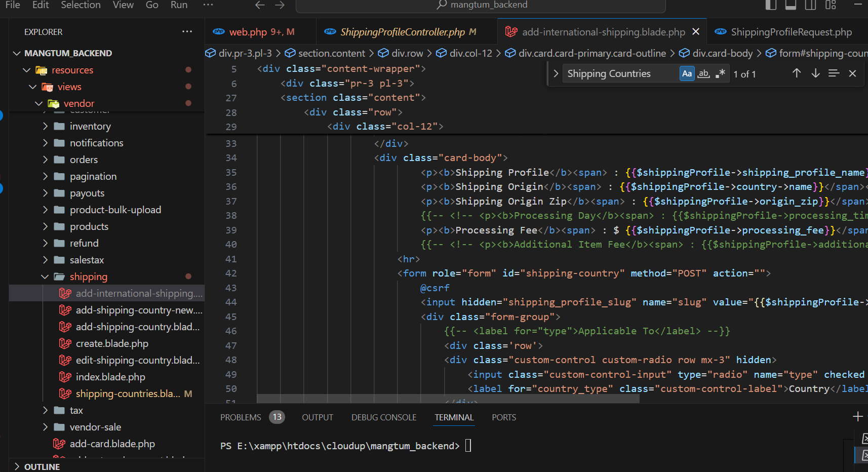The height and width of the screenshot is (472, 868).
Task: Open the PROBLEMS panel tab
Action: pos(241,417)
